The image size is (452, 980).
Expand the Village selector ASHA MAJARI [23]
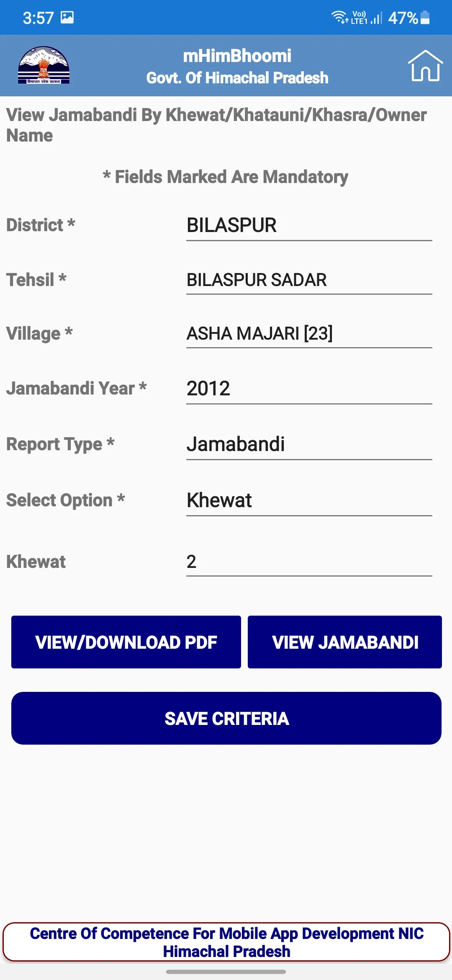pyautogui.click(x=309, y=334)
